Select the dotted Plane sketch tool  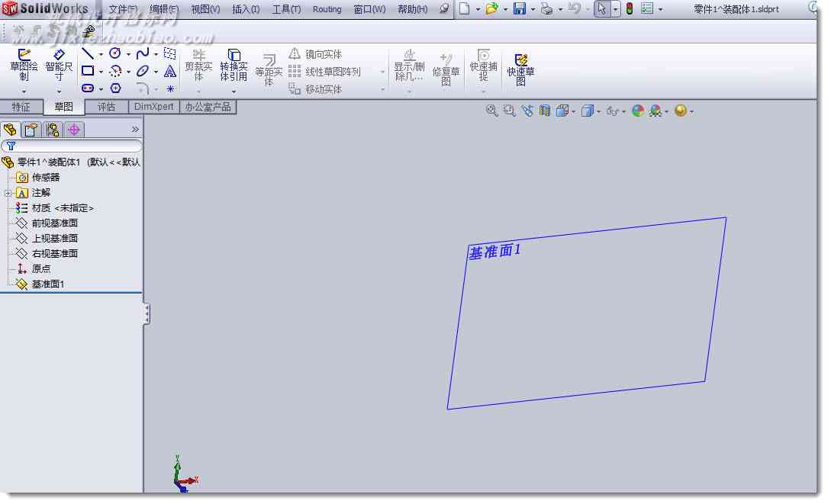pyautogui.click(x=169, y=53)
